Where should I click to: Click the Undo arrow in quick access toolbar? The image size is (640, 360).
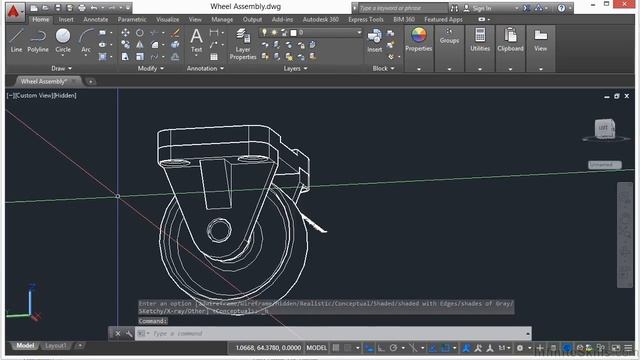click(x=94, y=8)
